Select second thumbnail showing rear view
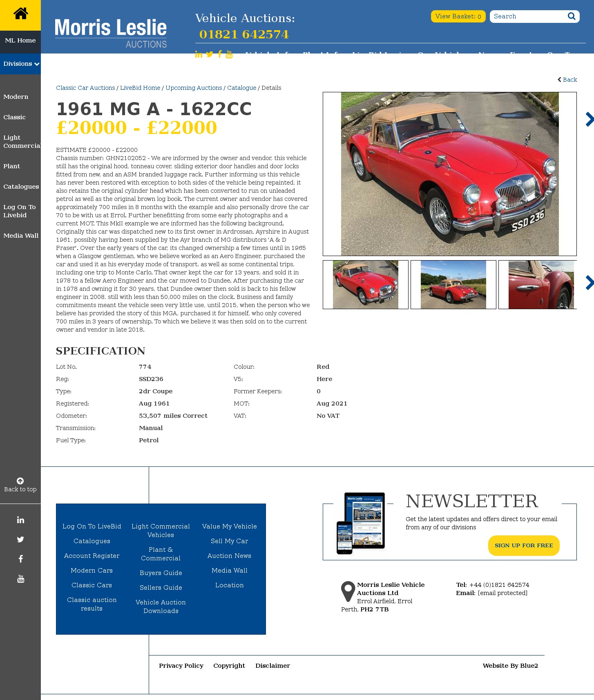594x700 pixels. (x=453, y=285)
